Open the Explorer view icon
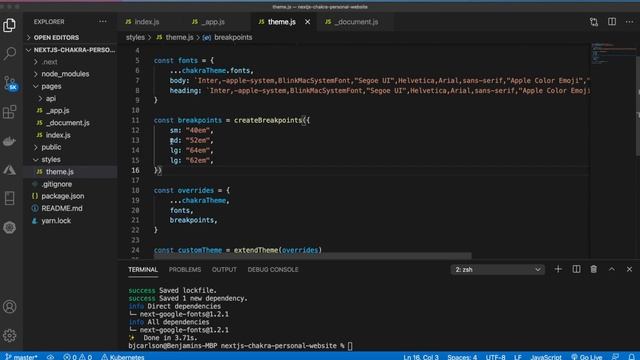The image size is (640, 360). click(x=9, y=25)
